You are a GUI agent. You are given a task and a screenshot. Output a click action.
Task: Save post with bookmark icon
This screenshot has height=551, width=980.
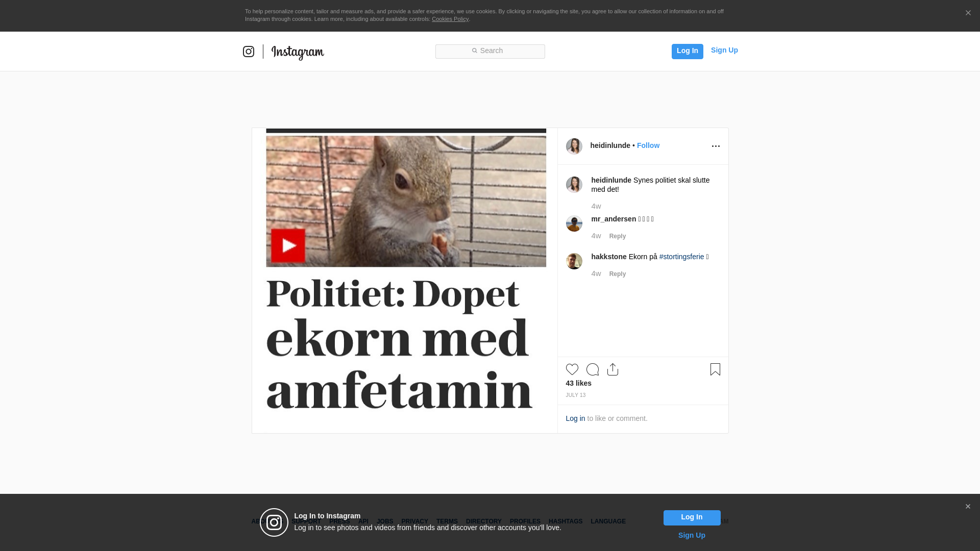(715, 369)
